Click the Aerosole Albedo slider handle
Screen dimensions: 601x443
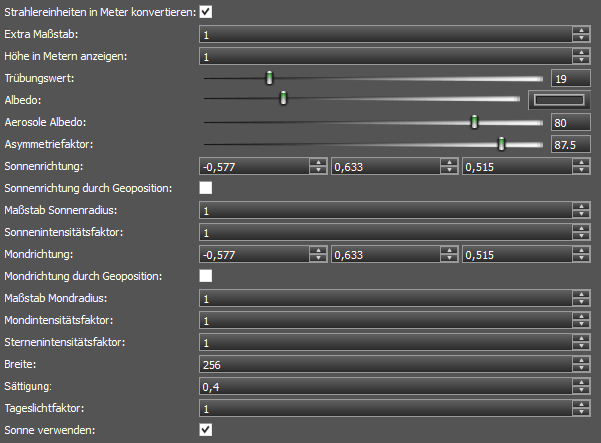[x=475, y=122]
